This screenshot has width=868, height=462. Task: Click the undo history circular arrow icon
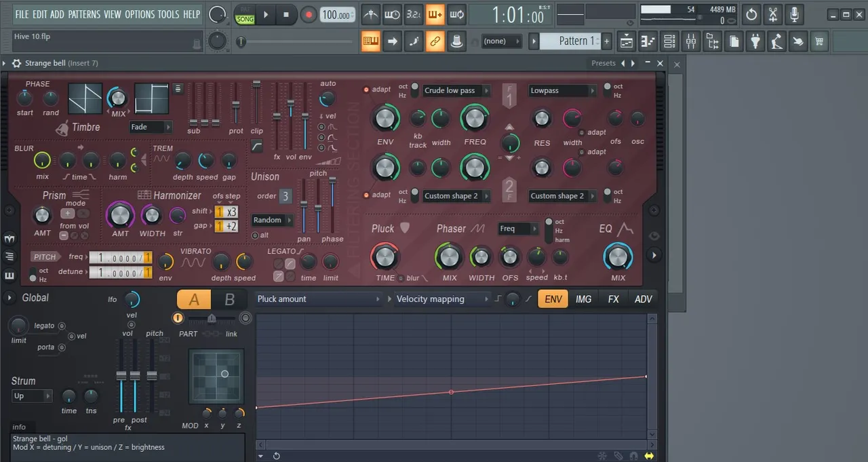click(751, 14)
